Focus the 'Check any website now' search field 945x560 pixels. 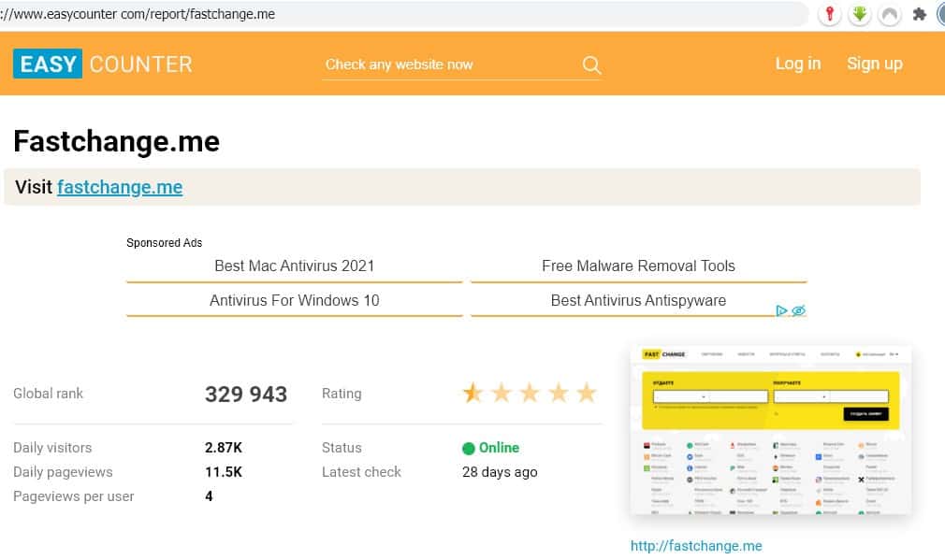(x=449, y=65)
